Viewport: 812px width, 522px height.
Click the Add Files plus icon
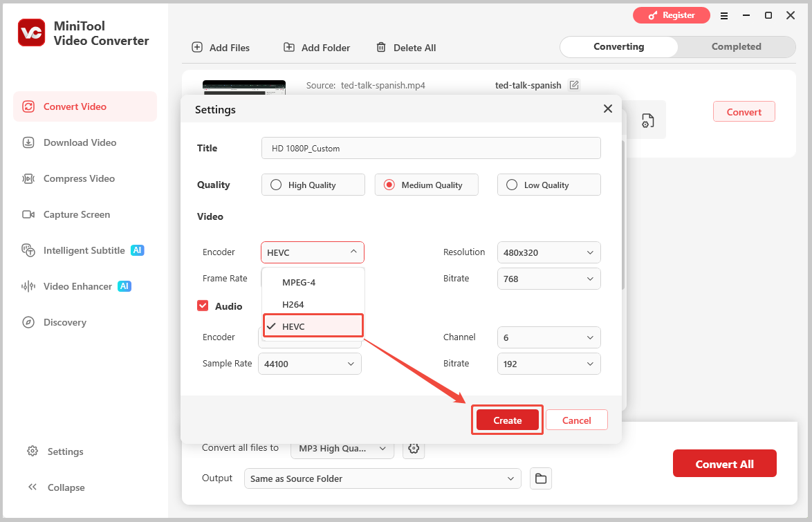coord(197,47)
